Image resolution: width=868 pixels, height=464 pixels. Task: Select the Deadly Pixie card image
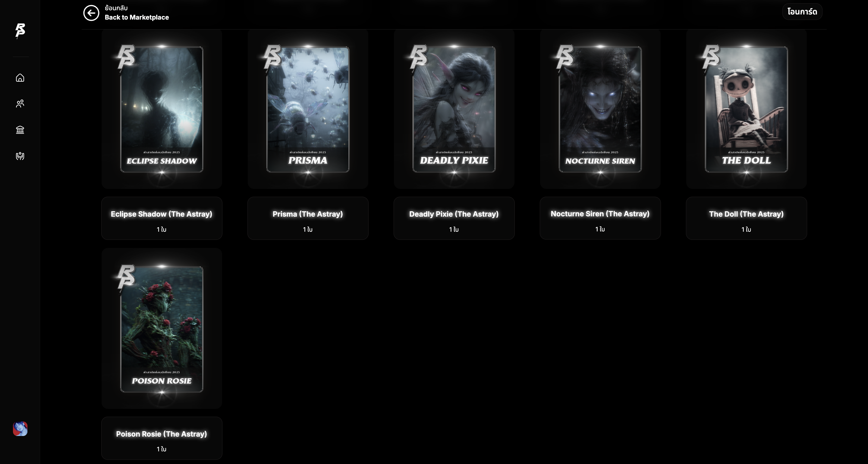tap(454, 109)
